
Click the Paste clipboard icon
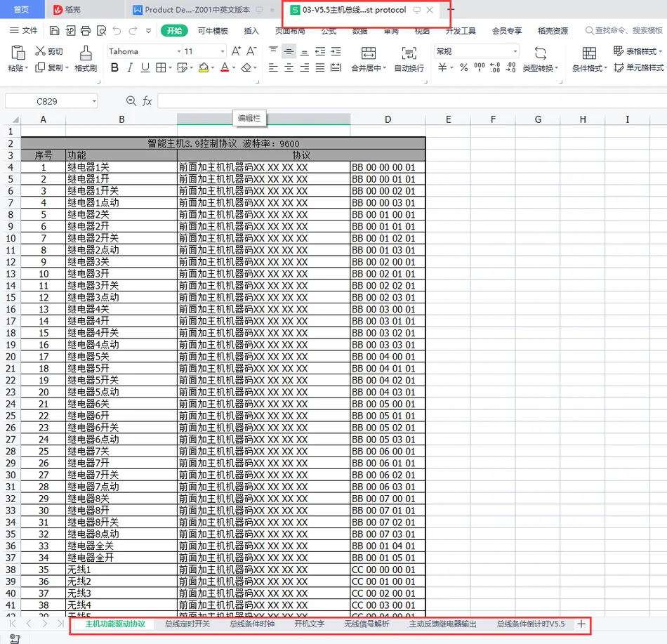18,53
